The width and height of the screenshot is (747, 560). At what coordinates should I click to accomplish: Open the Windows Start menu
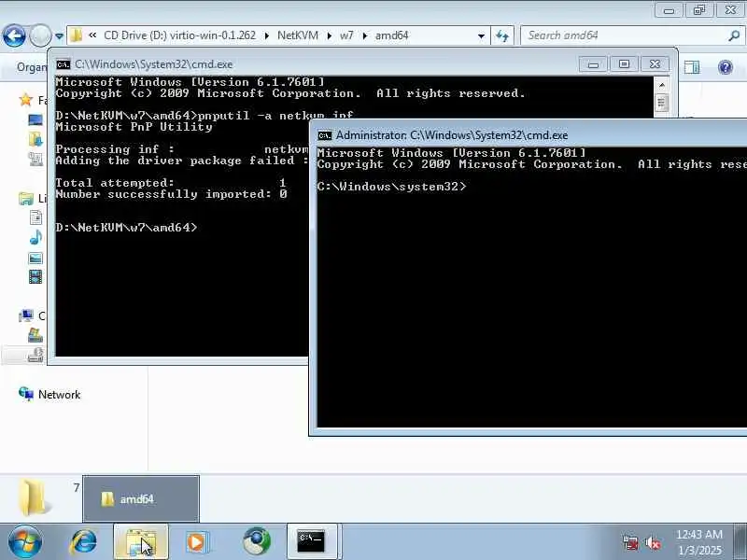click(x=24, y=542)
